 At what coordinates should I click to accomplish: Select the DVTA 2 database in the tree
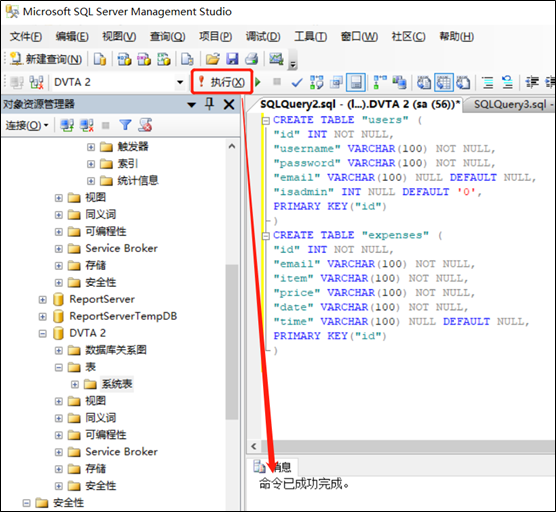click(x=87, y=333)
